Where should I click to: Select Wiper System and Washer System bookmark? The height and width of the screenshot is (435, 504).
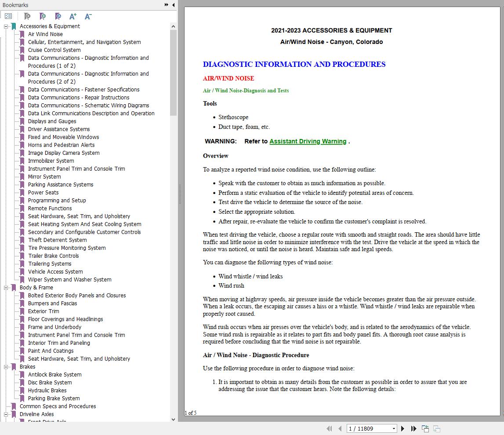[x=70, y=280]
